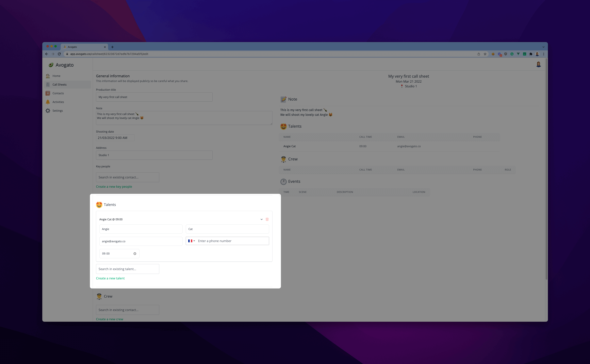Open the tab search chevron
Screen dimensions: 590x364
coord(543,47)
